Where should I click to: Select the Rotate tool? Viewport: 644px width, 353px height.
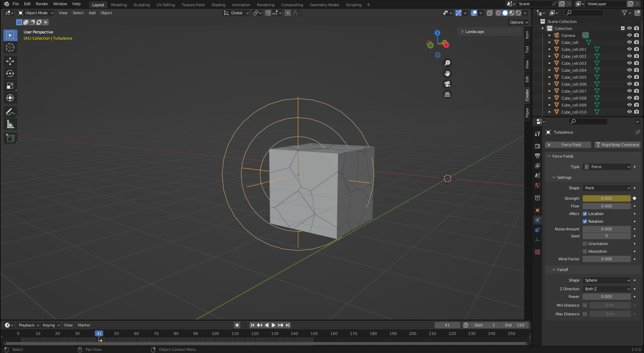10,73
